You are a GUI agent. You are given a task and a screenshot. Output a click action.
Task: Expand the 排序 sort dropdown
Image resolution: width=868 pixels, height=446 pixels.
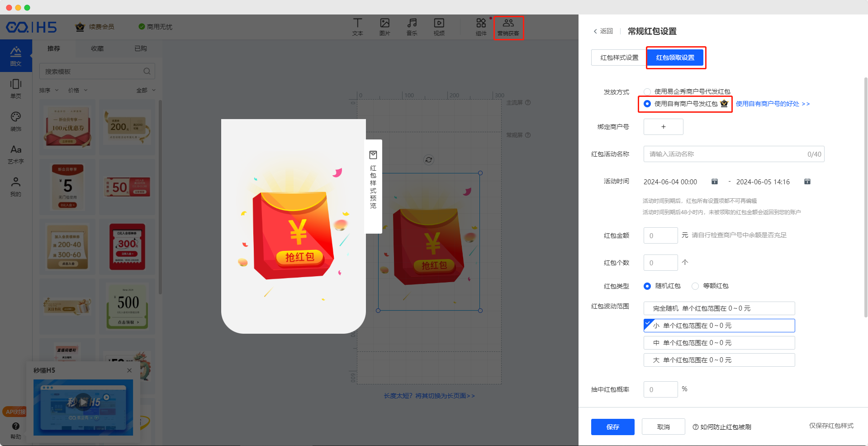49,90
